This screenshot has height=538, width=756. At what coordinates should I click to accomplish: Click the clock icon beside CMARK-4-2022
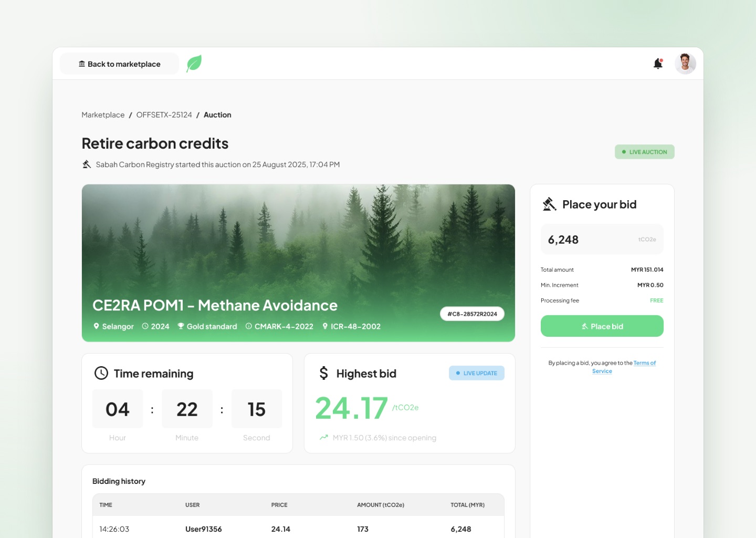coord(249,326)
